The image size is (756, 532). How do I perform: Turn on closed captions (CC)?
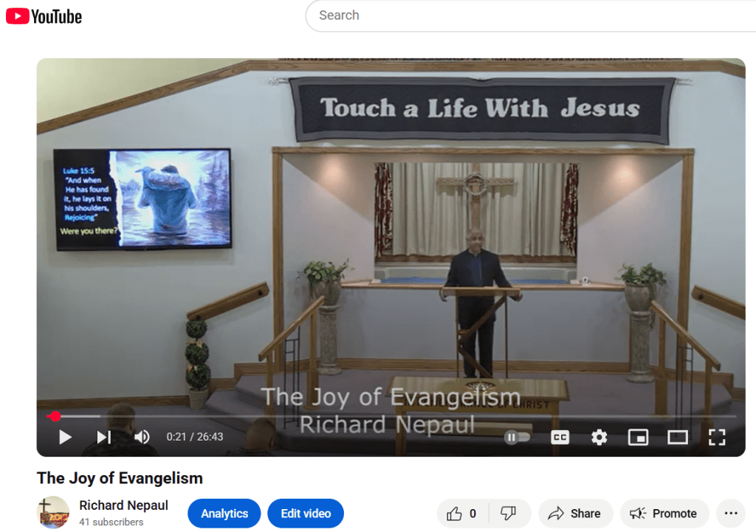pos(560,437)
